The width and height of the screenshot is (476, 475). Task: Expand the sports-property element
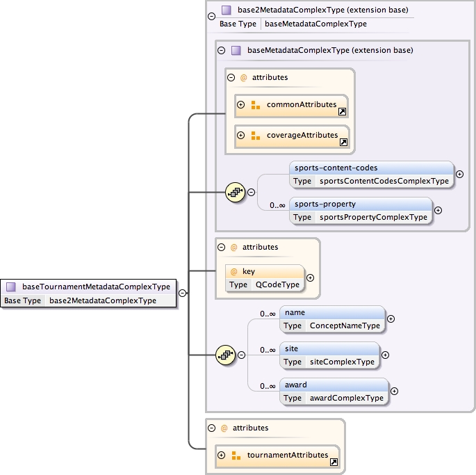point(438,210)
